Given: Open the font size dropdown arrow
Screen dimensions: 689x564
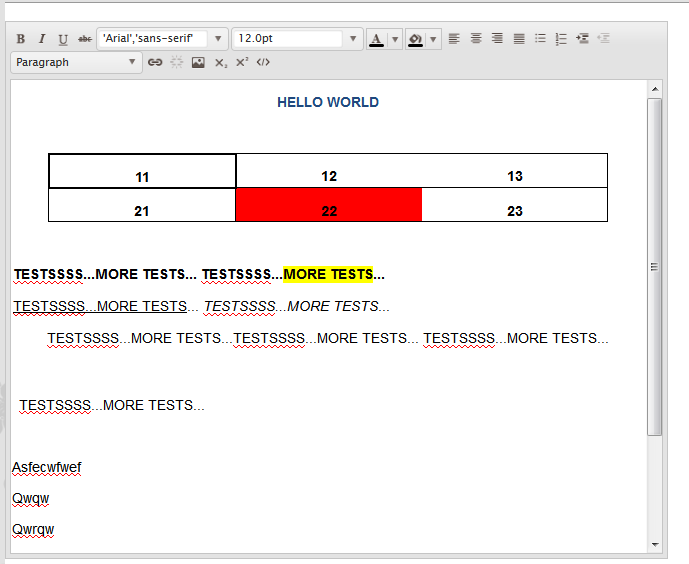Looking at the screenshot, I should tap(353, 39).
